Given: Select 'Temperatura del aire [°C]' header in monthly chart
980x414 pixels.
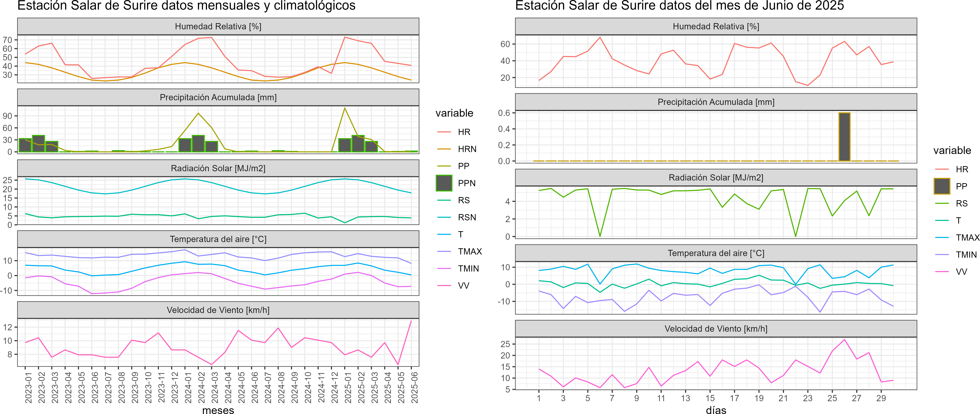Looking at the screenshot, I should click(x=218, y=239).
